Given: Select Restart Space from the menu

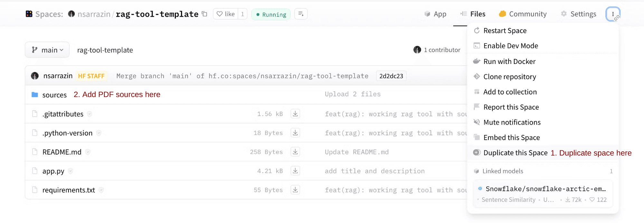Looking at the screenshot, I should [x=543, y=31].
